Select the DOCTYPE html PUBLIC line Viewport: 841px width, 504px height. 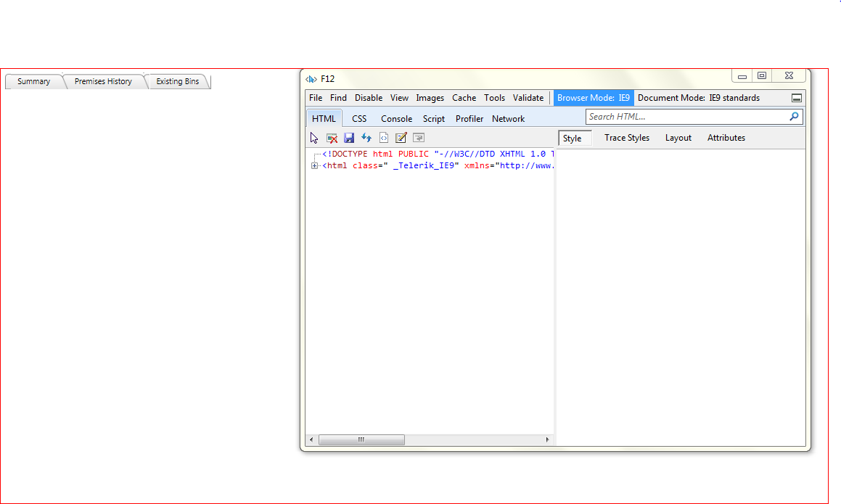(x=438, y=154)
